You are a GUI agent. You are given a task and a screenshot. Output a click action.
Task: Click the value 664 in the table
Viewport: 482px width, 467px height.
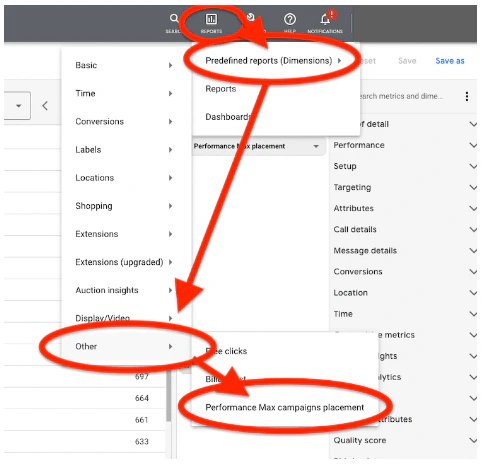(142, 398)
